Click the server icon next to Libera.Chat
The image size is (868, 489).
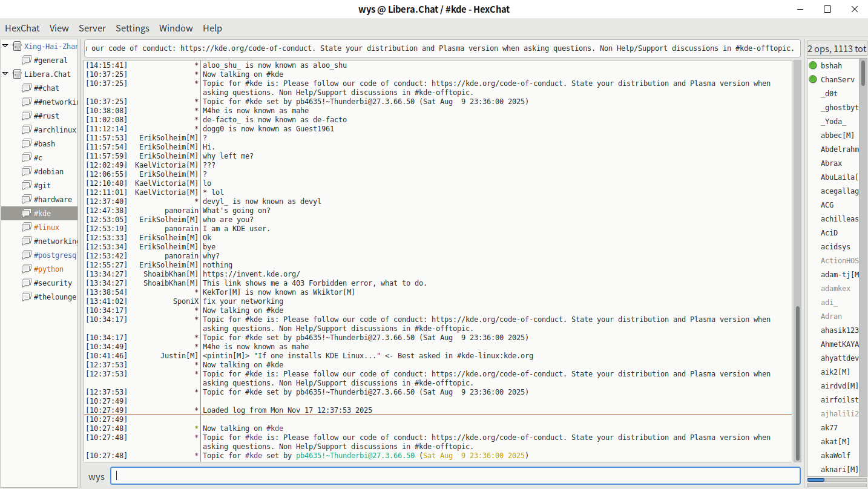(17, 74)
